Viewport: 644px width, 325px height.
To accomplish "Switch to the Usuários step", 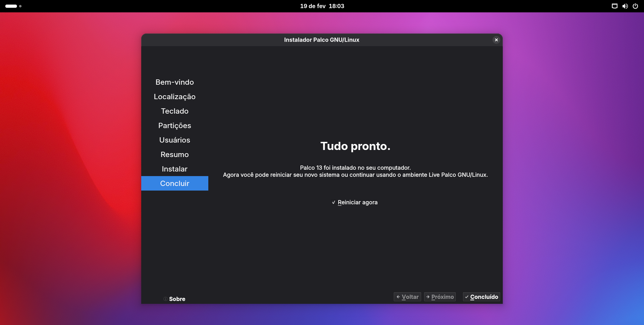I will tap(174, 140).
